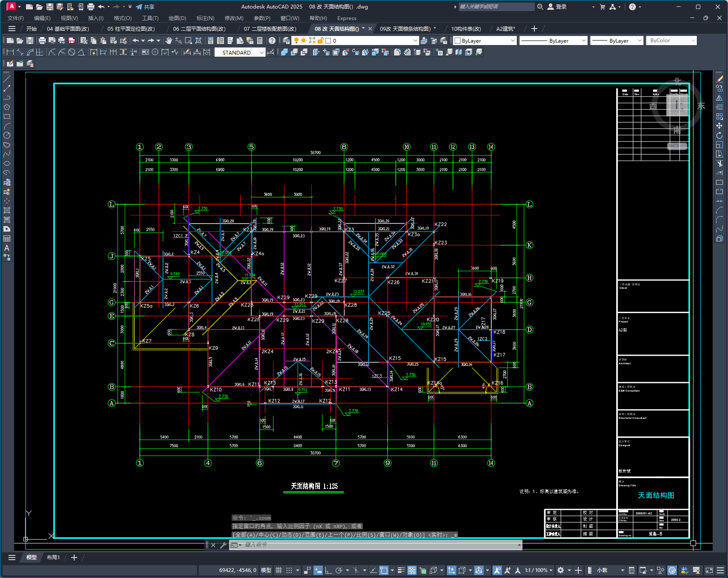Image resolution: width=728 pixels, height=578 pixels.
Task: Toggle lineweight display in status bar
Action: [x=401, y=570]
